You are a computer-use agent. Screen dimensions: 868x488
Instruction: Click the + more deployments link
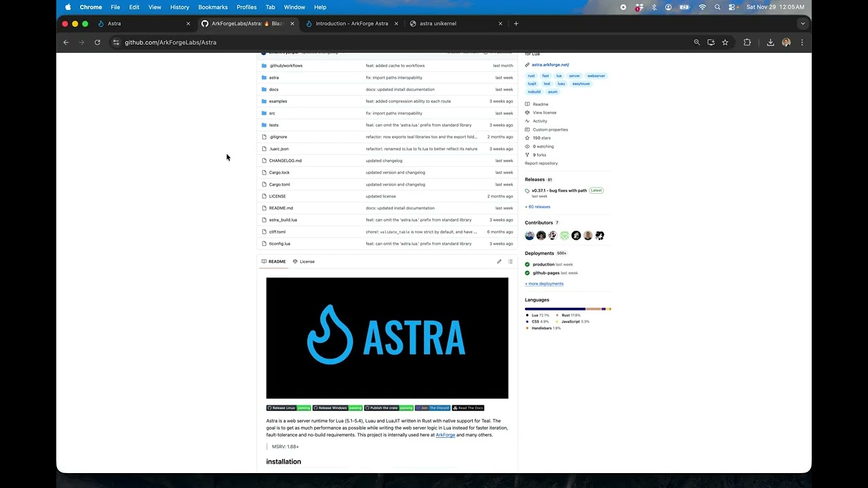tap(544, 284)
